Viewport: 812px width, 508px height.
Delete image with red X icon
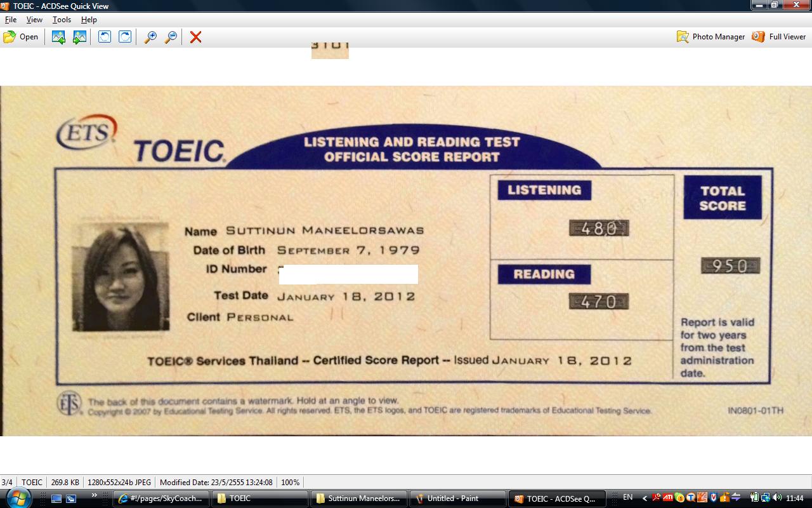click(195, 37)
